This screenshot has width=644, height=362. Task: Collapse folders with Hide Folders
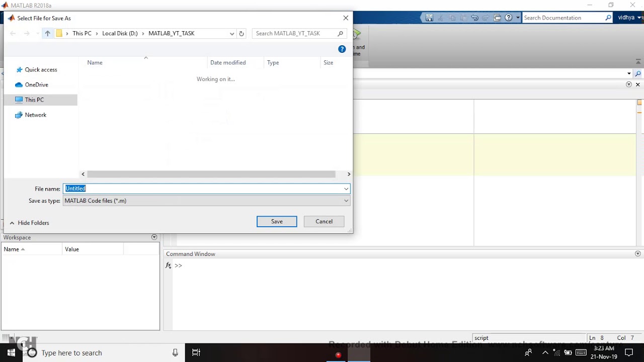click(x=29, y=223)
